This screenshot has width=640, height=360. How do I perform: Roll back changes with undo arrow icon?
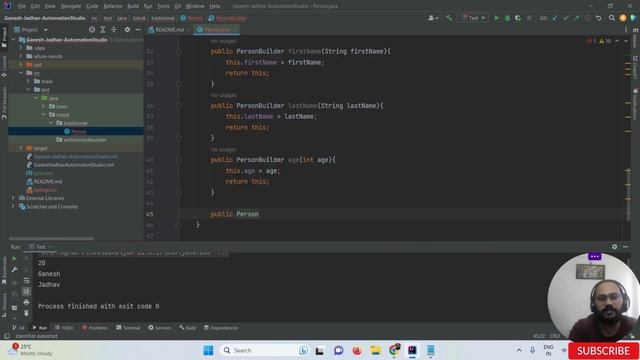[x=598, y=18]
